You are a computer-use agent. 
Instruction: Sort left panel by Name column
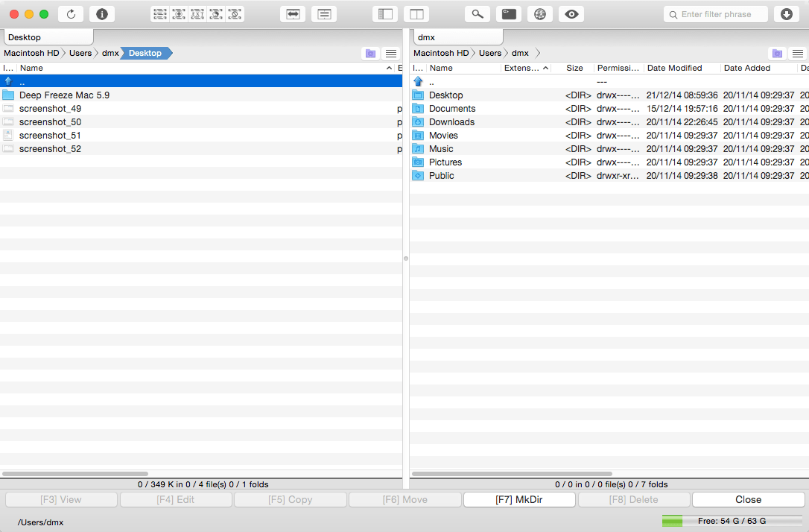[x=206, y=68]
